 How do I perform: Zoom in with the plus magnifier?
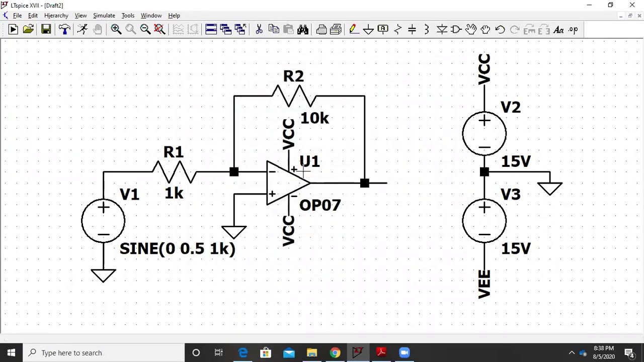116,30
